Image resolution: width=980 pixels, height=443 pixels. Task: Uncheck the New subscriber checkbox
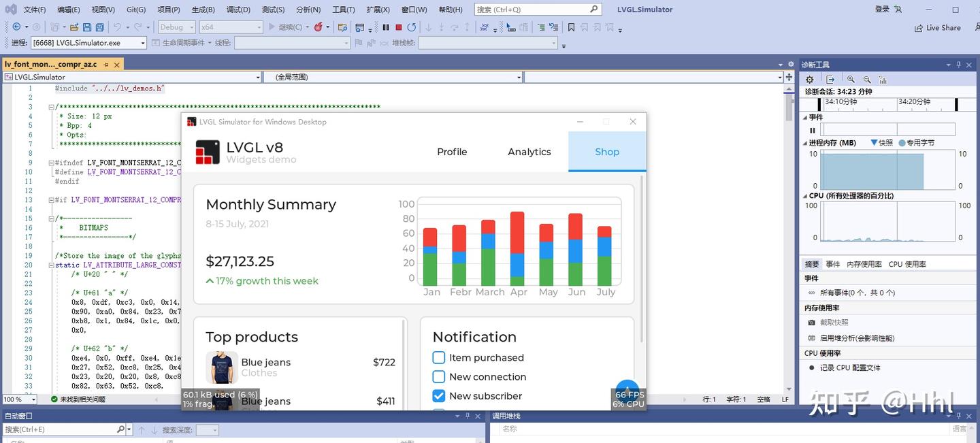point(438,395)
